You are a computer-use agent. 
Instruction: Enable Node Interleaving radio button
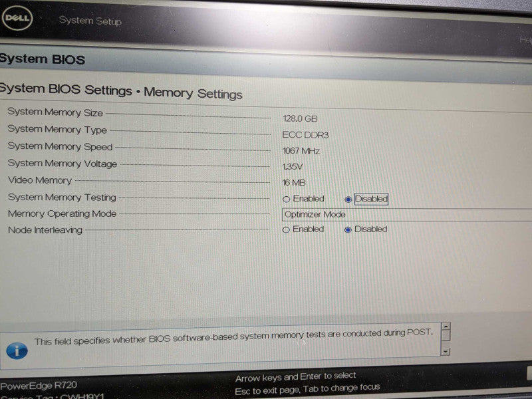coord(286,229)
